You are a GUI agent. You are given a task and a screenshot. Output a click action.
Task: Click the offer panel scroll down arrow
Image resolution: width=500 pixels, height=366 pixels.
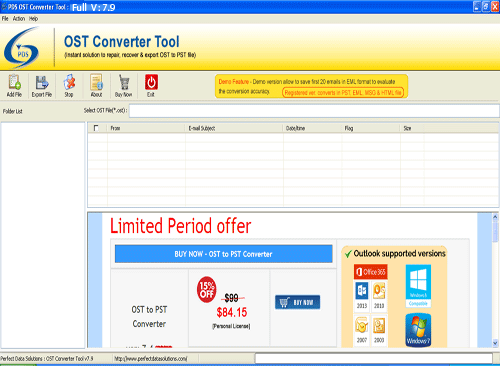point(495,343)
